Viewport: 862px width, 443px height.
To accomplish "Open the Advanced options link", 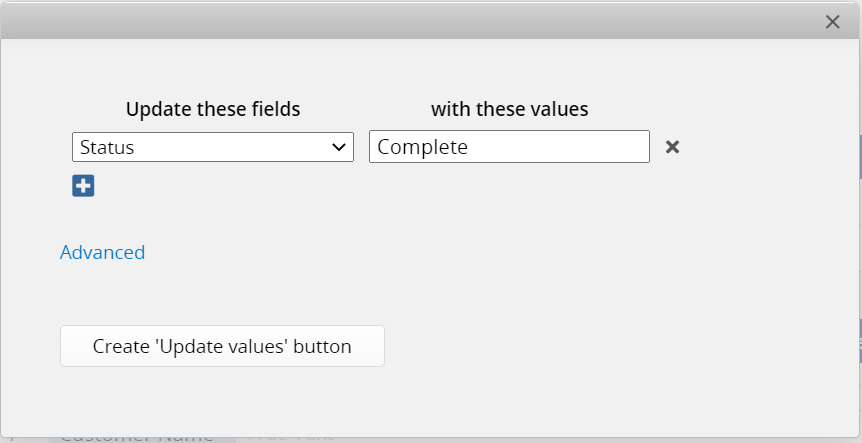I will pyautogui.click(x=102, y=252).
